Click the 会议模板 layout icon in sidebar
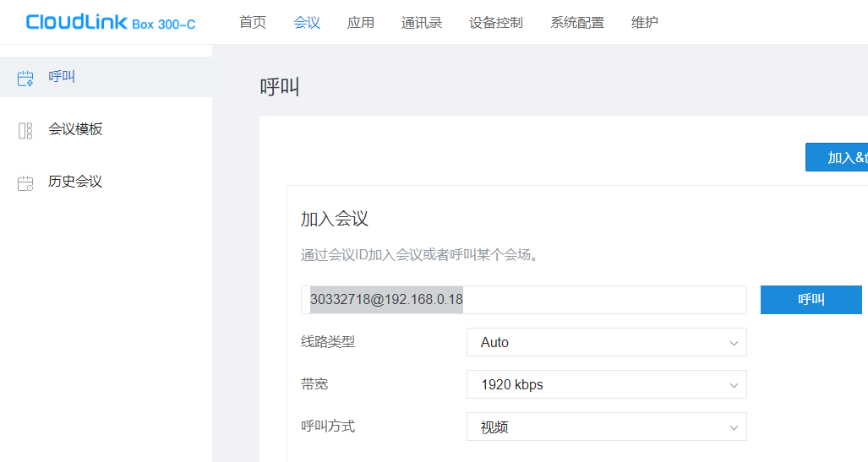868x462 pixels. click(x=25, y=131)
